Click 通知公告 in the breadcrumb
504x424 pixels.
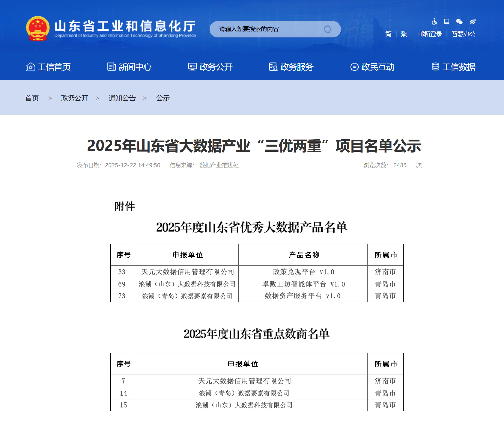pos(122,98)
